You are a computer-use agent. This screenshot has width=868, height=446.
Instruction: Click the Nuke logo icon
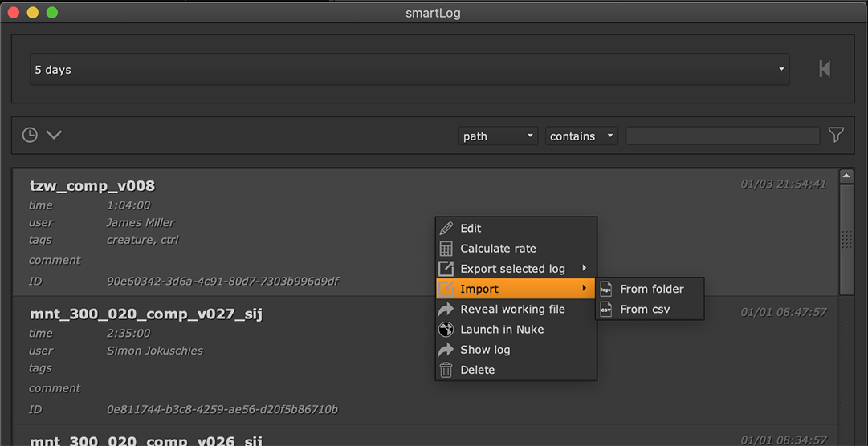[446, 330]
